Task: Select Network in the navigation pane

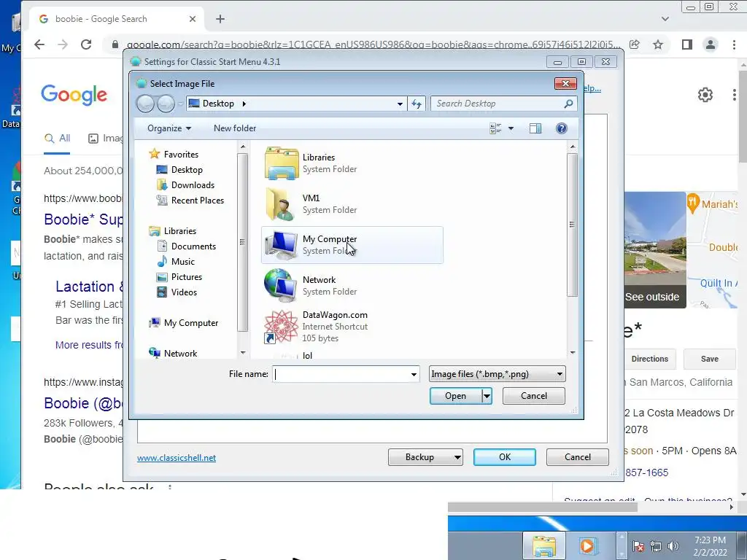Action: (180, 354)
